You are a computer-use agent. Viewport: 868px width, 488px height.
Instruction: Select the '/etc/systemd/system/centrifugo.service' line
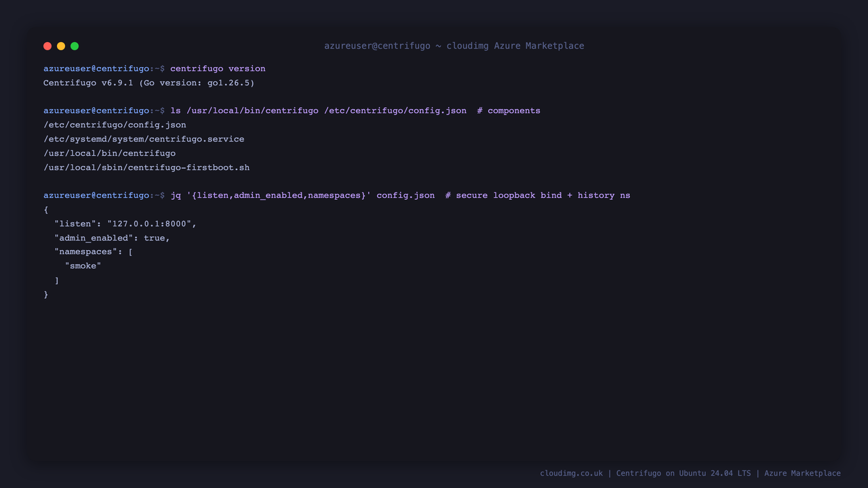pyautogui.click(x=144, y=139)
